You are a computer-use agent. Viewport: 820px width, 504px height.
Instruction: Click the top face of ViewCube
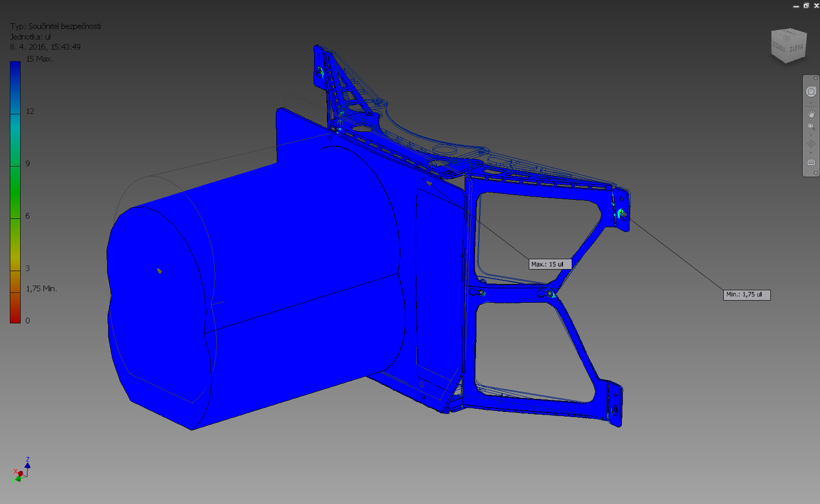(789, 33)
